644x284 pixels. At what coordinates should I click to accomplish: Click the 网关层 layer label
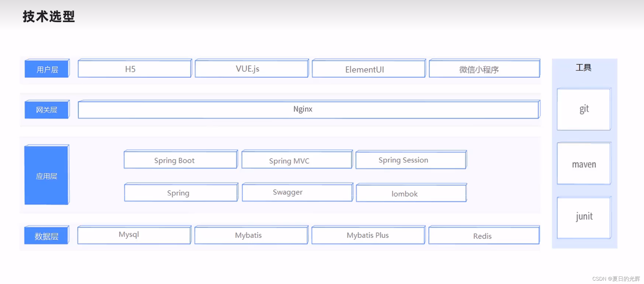click(x=47, y=109)
